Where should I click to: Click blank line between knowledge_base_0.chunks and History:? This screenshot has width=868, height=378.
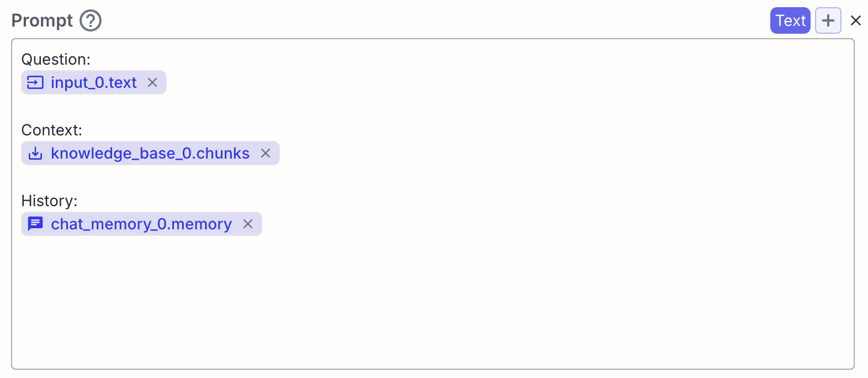pyautogui.click(x=433, y=177)
